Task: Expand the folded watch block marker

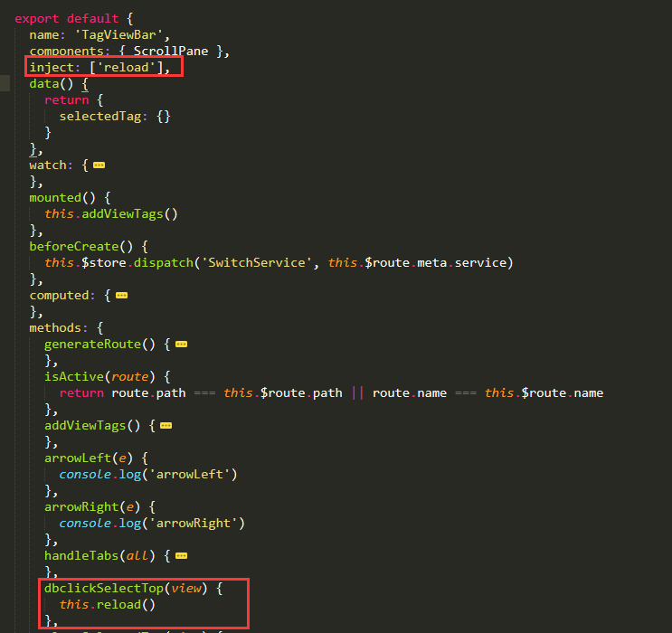Action: click(x=99, y=165)
